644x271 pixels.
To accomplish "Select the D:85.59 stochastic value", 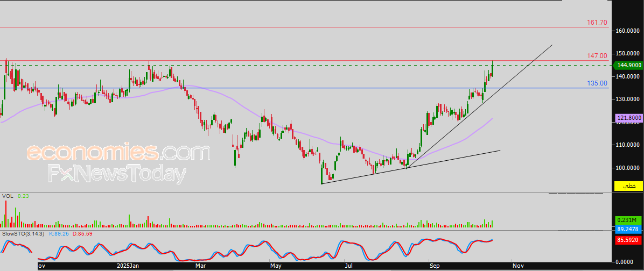I will pos(82,233).
